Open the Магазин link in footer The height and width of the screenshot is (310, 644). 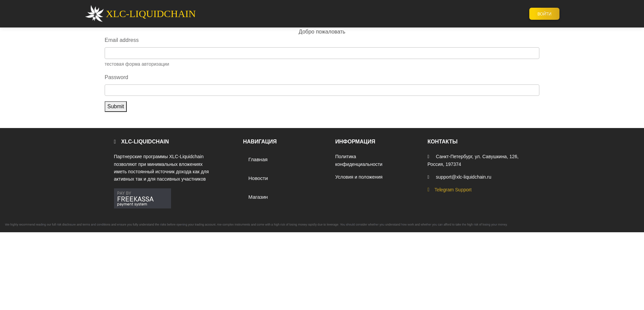pos(258,197)
